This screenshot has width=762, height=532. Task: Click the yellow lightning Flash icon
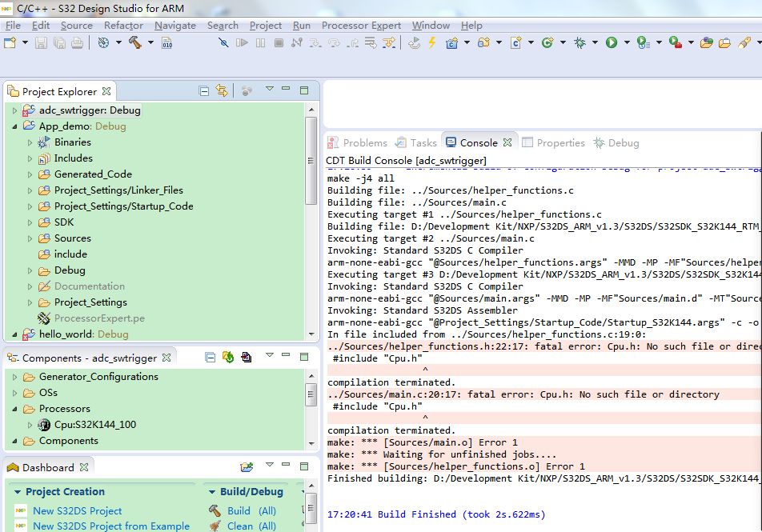[432, 42]
